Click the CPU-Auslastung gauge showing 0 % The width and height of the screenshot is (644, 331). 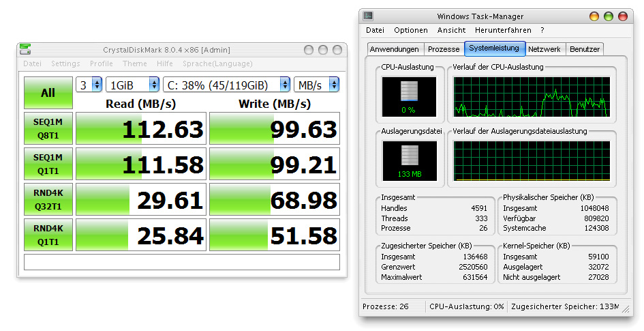click(409, 97)
